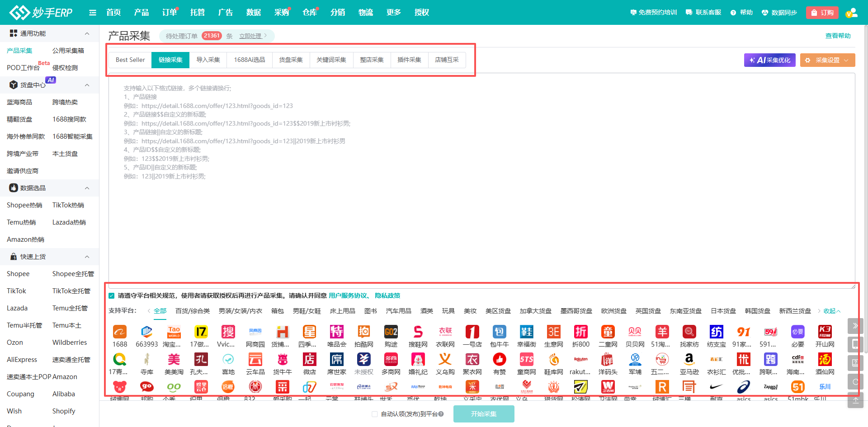Click the 1688 platform icon
This screenshot has width=868, height=427.
pos(120,333)
